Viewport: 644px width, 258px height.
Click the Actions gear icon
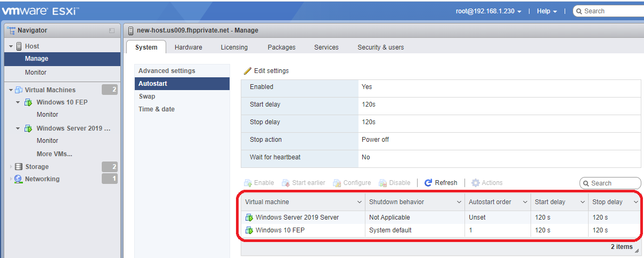pos(476,183)
